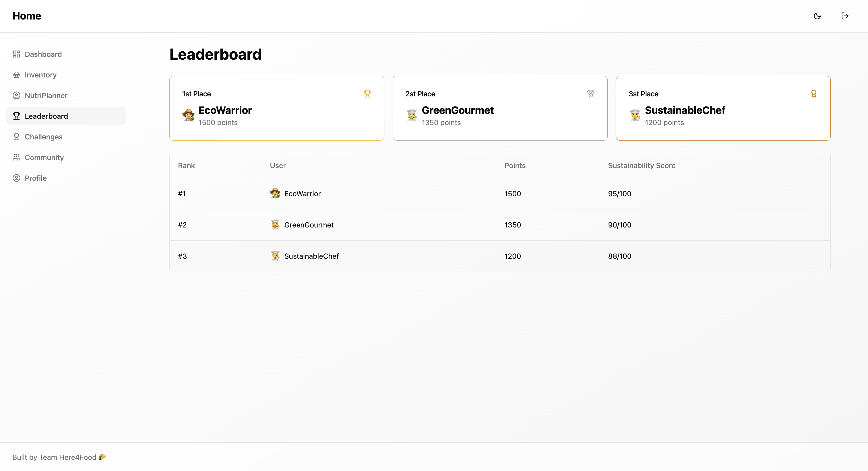Click the Points column header

pyautogui.click(x=515, y=166)
